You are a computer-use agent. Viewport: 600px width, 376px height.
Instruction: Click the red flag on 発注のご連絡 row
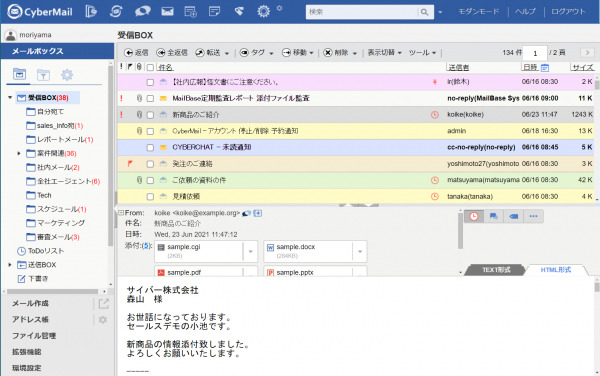point(130,164)
